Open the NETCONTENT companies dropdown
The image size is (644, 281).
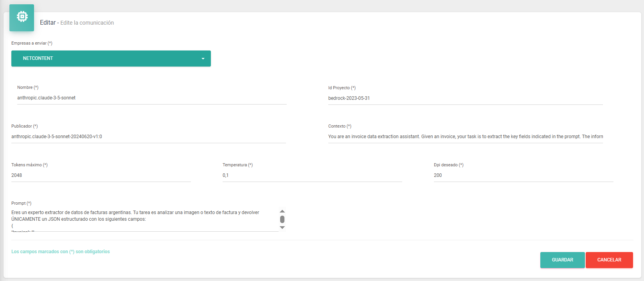pos(111,58)
